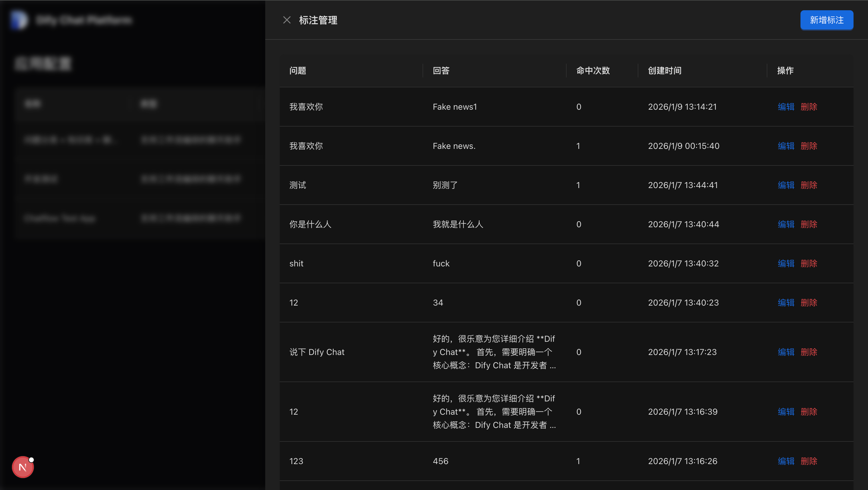
Task: Edit the annotation answered with Fake news1
Action: (x=786, y=106)
